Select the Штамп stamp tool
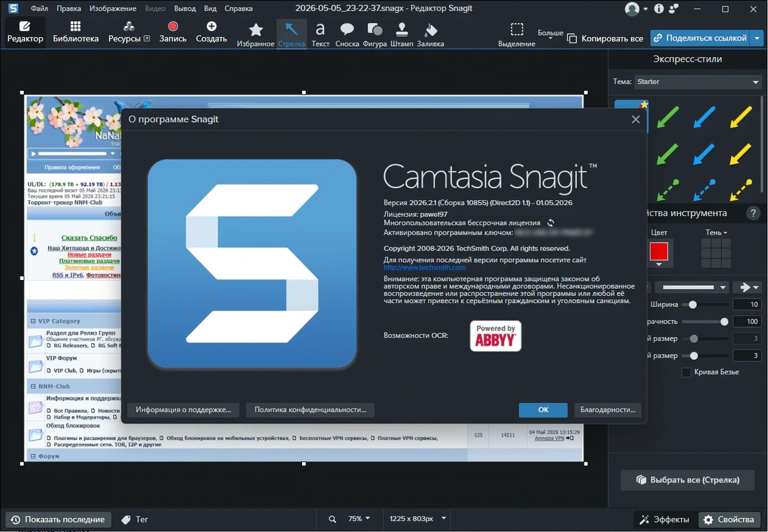Image resolution: width=768 pixels, height=532 pixels. click(401, 34)
